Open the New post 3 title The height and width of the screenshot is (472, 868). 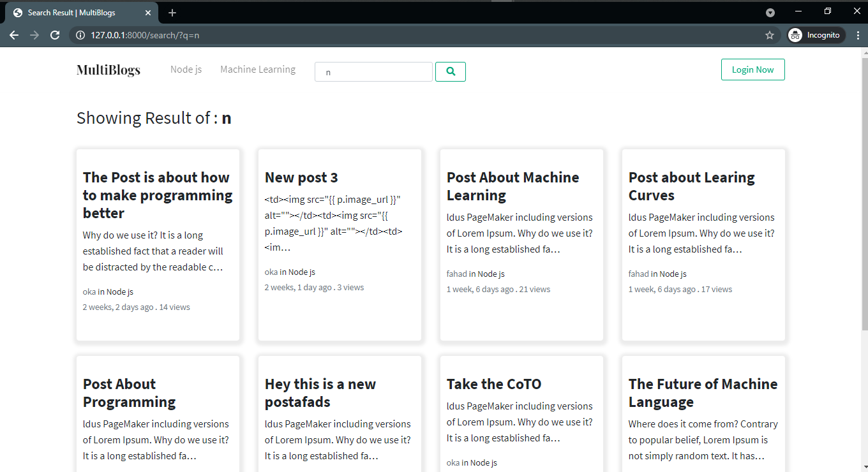click(301, 177)
